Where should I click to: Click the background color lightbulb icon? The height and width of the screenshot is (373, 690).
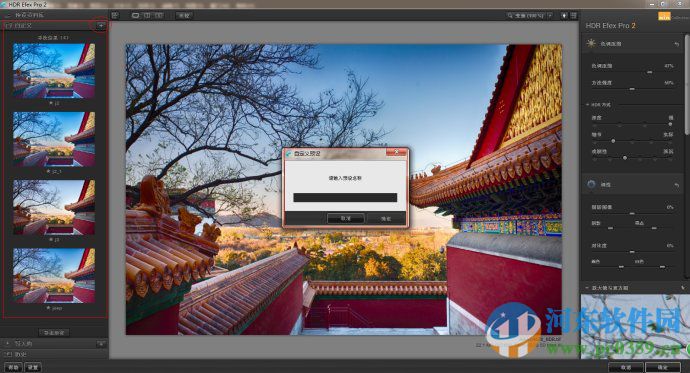pyautogui.click(x=564, y=15)
